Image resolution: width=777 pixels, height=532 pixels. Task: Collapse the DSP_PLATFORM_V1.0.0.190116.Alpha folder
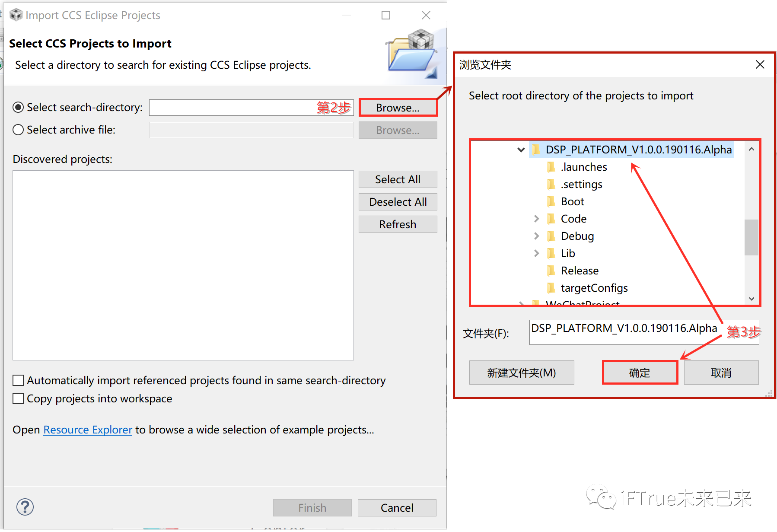pyautogui.click(x=521, y=150)
